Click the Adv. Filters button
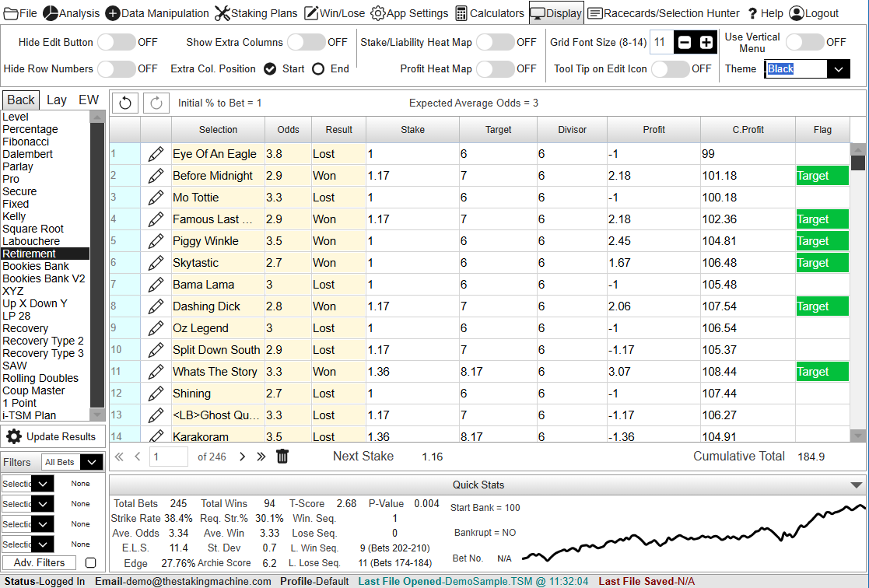This screenshot has width=869, height=588. tap(39, 562)
